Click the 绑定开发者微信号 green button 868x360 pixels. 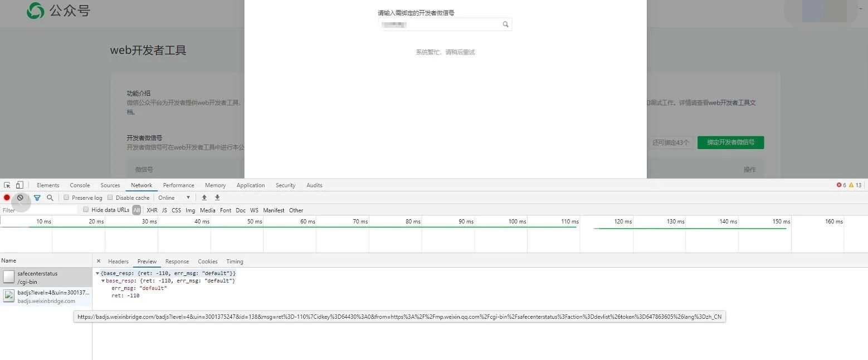pyautogui.click(x=731, y=142)
